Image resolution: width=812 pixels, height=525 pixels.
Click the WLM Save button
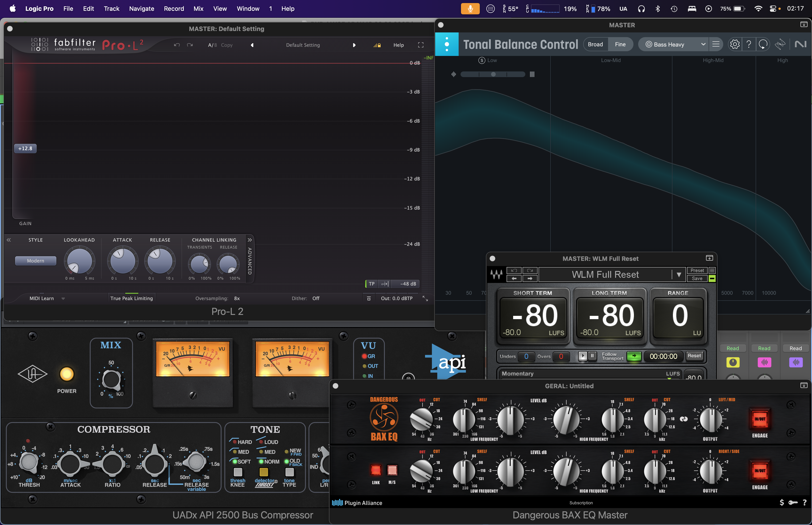[697, 278]
